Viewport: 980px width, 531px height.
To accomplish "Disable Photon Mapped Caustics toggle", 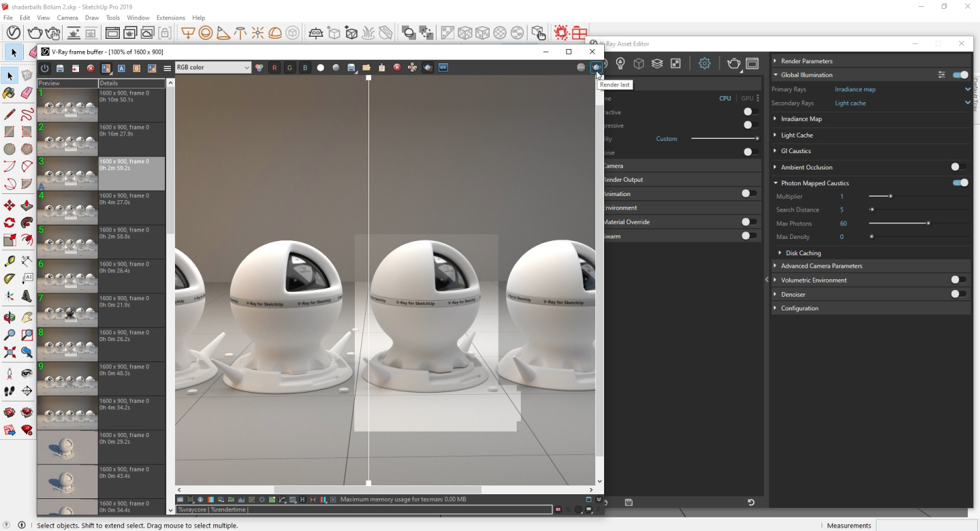I will pyautogui.click(x=961, y=183).
